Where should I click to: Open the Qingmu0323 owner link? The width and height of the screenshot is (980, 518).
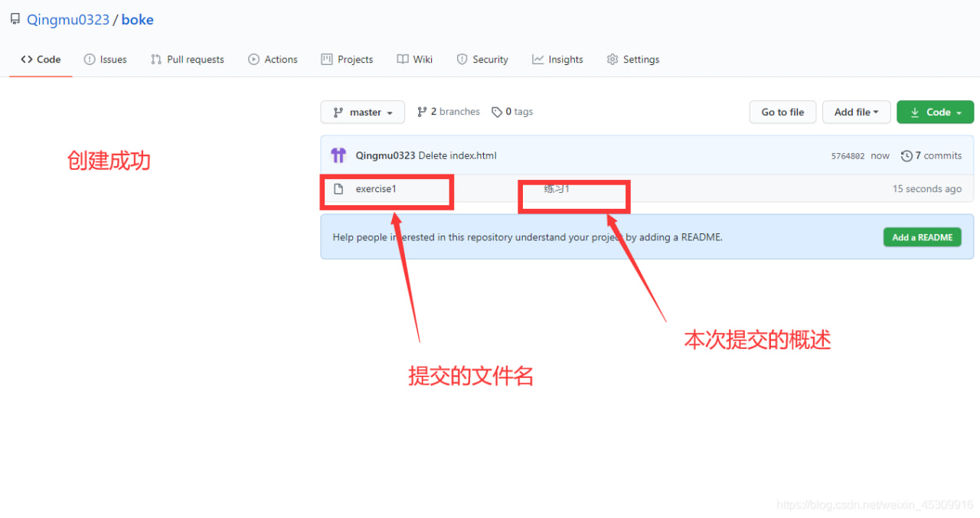68,20
